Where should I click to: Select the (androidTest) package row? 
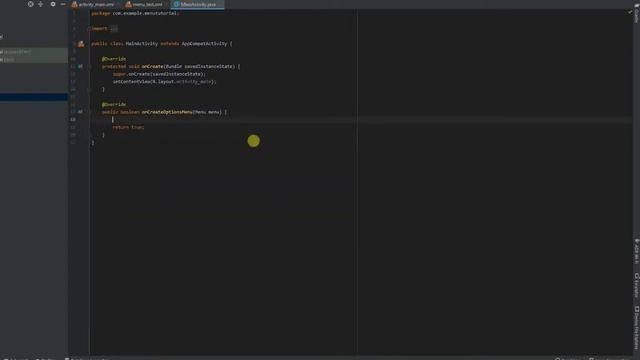click(33, 52)
